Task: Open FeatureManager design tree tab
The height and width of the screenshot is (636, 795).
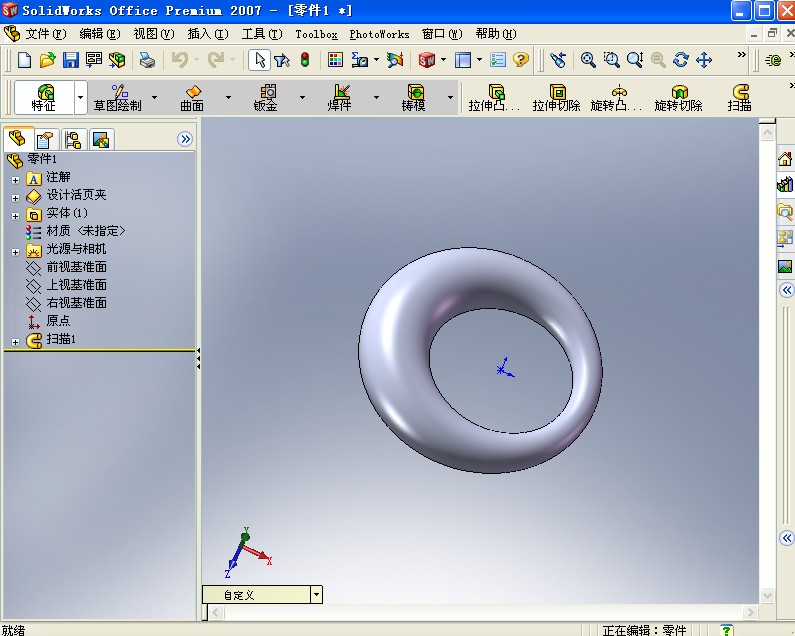Action: 18,138
